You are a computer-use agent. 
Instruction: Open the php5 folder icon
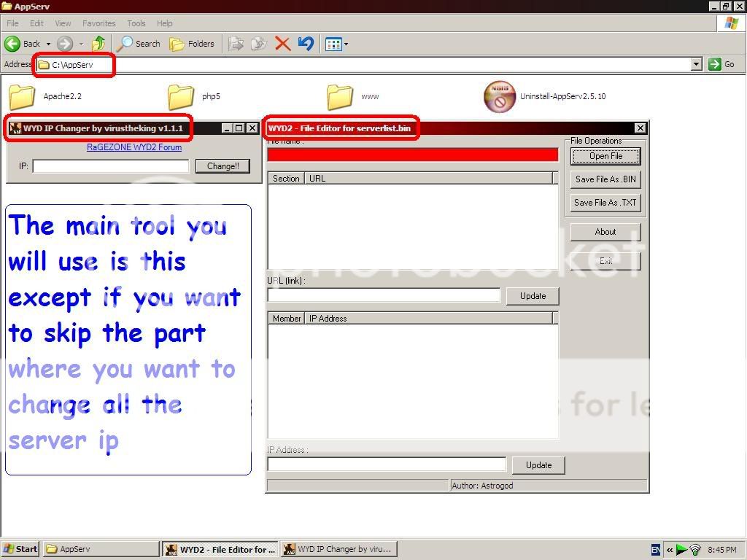pyautogui.click(x=180, y=96)
